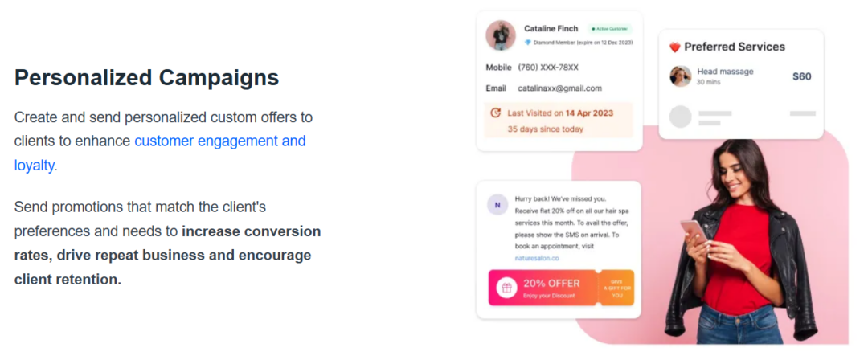
Task: Click the $60 service price
Action: (801, 76)
